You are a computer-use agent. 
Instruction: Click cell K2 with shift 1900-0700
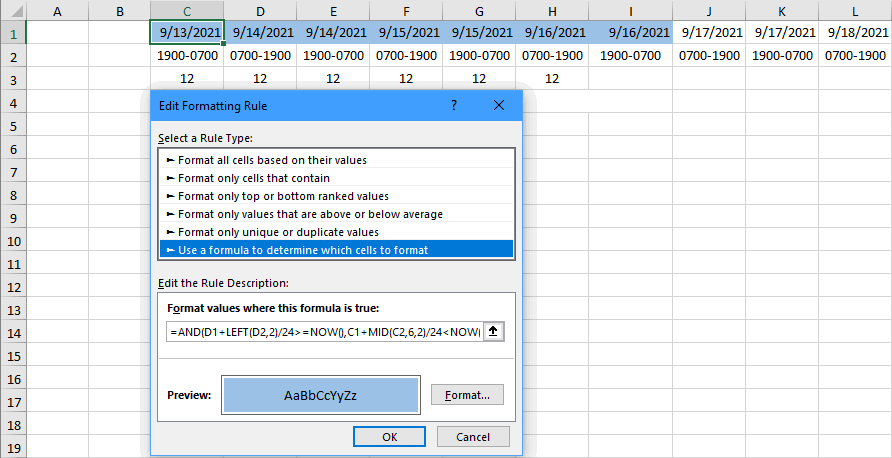(782, 56)
